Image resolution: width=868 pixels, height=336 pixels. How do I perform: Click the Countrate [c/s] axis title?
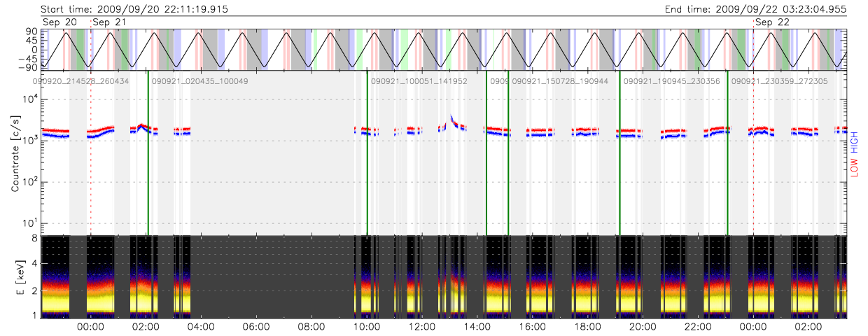pos(15,154)
